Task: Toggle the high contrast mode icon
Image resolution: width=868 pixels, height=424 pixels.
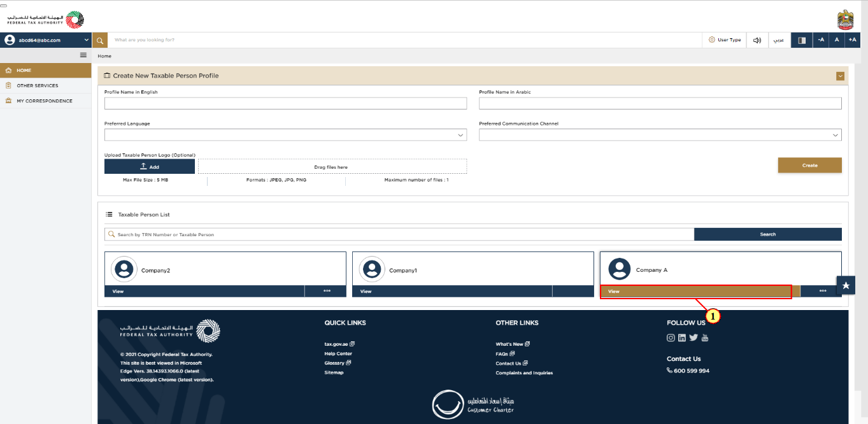Action: (x=802, y=40)
